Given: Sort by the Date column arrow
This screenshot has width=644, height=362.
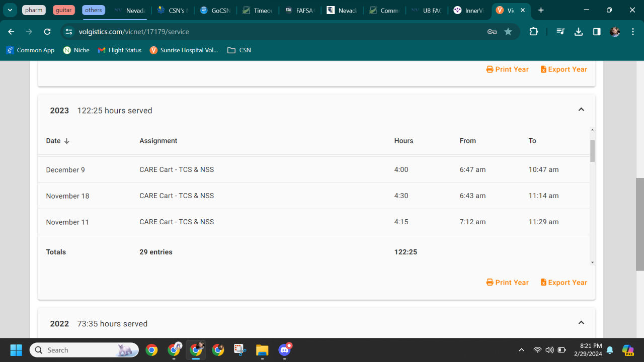Looking at the screenshot, I should pos(66,141).
